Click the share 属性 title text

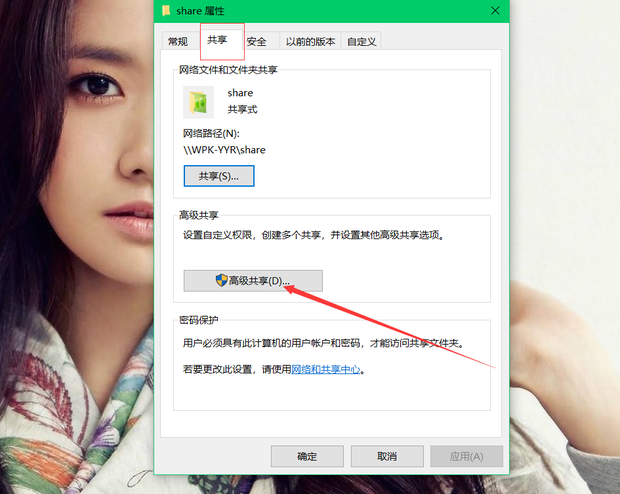click(200, 11)
